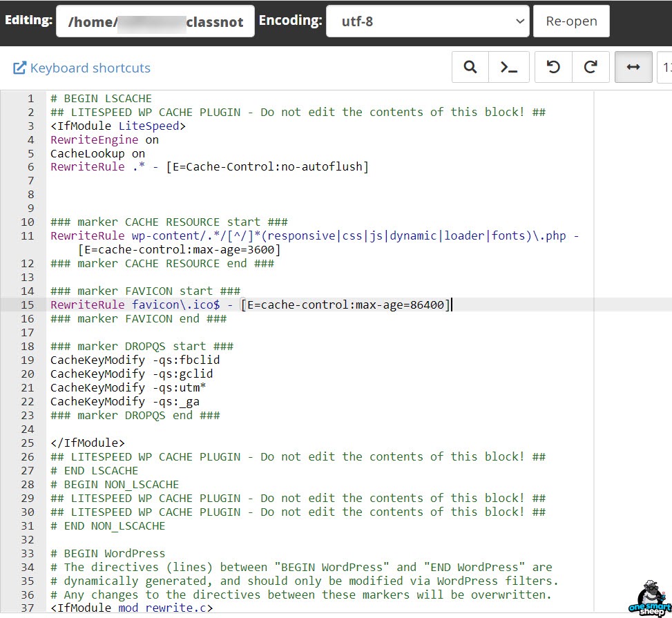Click the go-to-line terminal icon
The height and width of the screenshot is (618, 672).
(x=509, y=67)
